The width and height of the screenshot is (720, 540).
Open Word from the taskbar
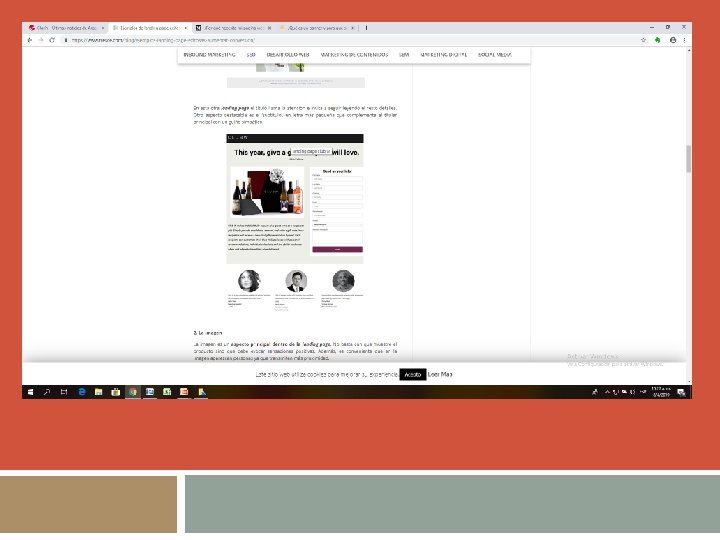tap(150, 392)
